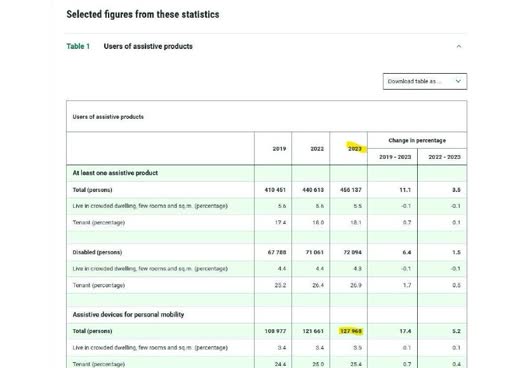Open the Download table as dropdown
This screenshot has height=368, width=520.
click(x=425, y=81)
